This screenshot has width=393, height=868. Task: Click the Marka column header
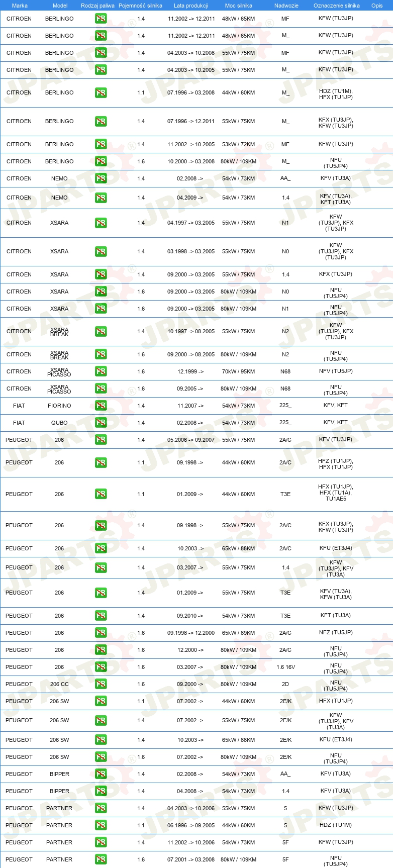pyautogui.click(x=20, y=6)
